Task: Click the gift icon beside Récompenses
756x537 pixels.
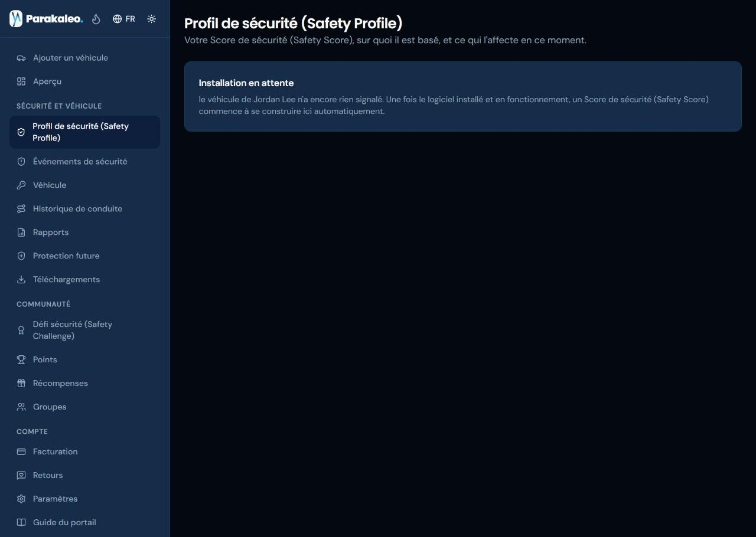Action: 21,384
